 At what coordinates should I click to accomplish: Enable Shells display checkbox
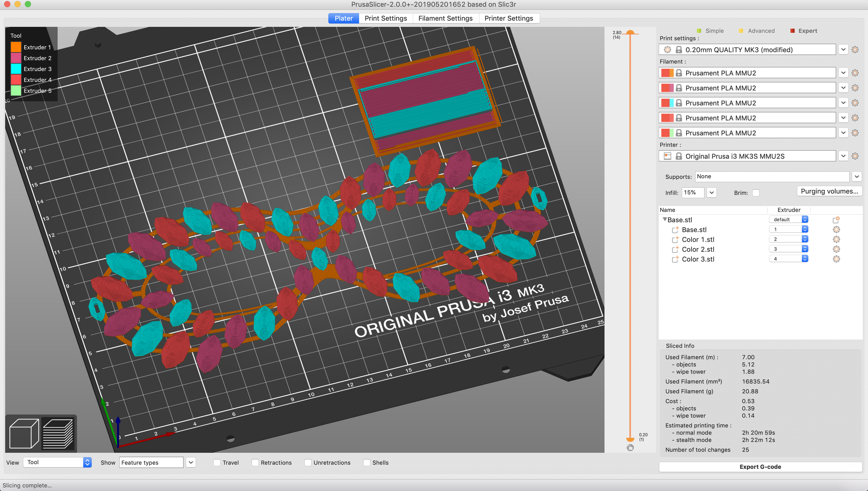point(367,463)
